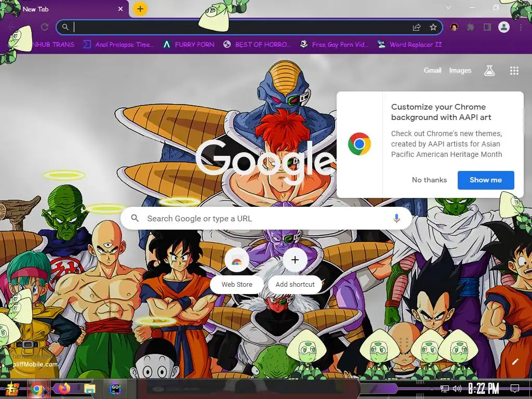This screenshot has height=399, width=532.
Task: Open the tab search chevron in the title bar
Action: (x=448, y=7)
